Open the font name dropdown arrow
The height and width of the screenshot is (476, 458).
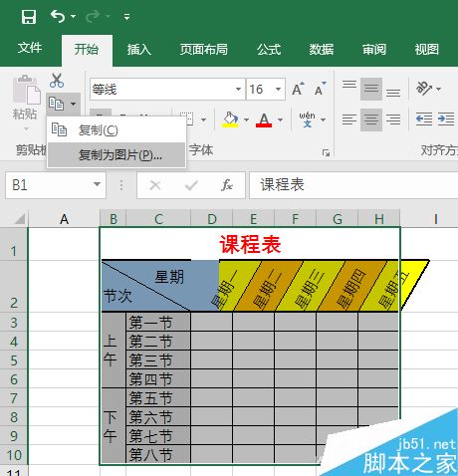238,90
